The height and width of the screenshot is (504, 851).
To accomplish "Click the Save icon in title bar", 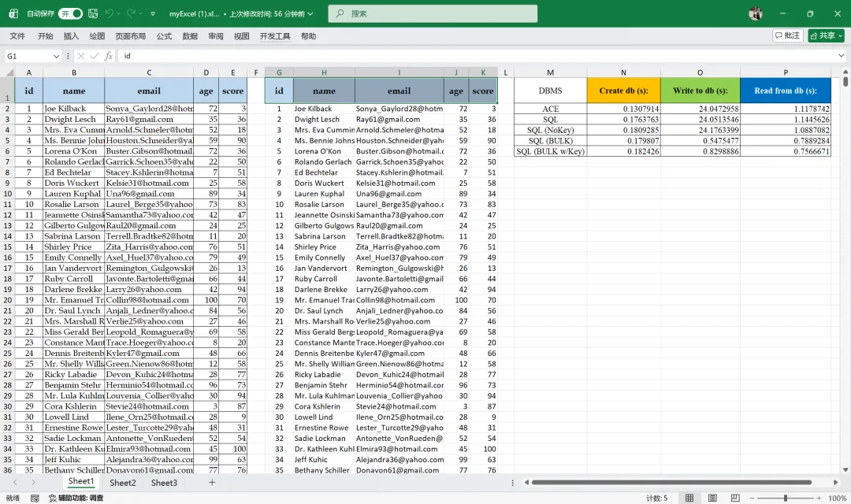I will point(93,13).
